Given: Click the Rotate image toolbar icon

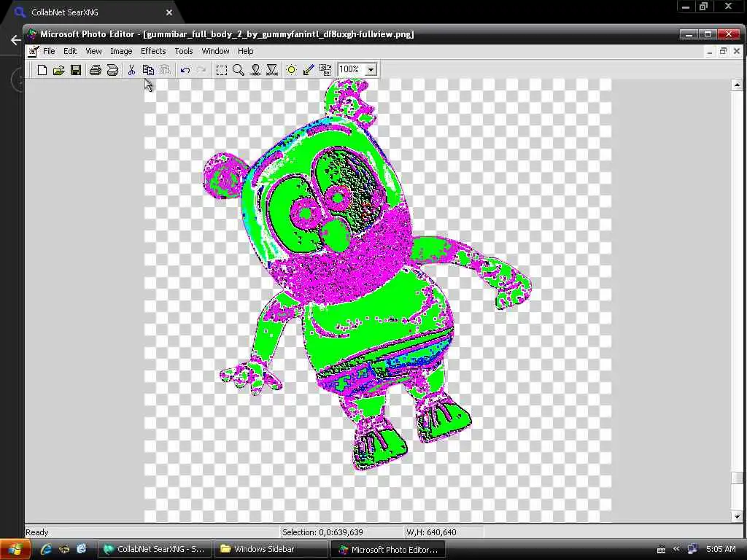Looking at the screenshot, I should click(x=325, y=70).
